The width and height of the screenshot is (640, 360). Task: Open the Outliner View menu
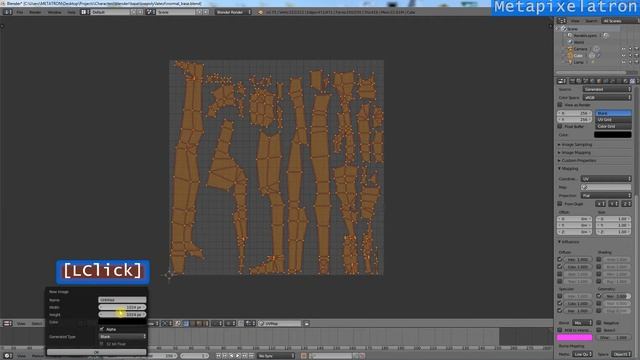[x=575, y=21]
